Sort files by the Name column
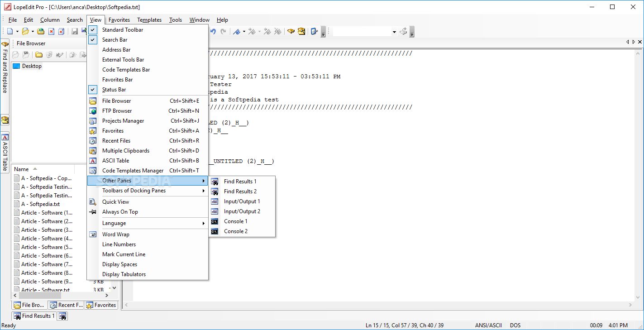This screenshot has width=644, height=330. 43,169
